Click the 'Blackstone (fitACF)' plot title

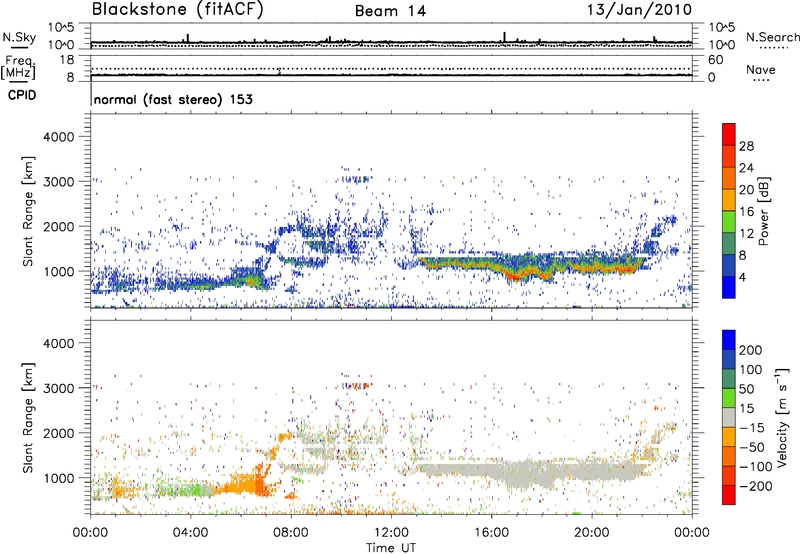pos(177,9)
